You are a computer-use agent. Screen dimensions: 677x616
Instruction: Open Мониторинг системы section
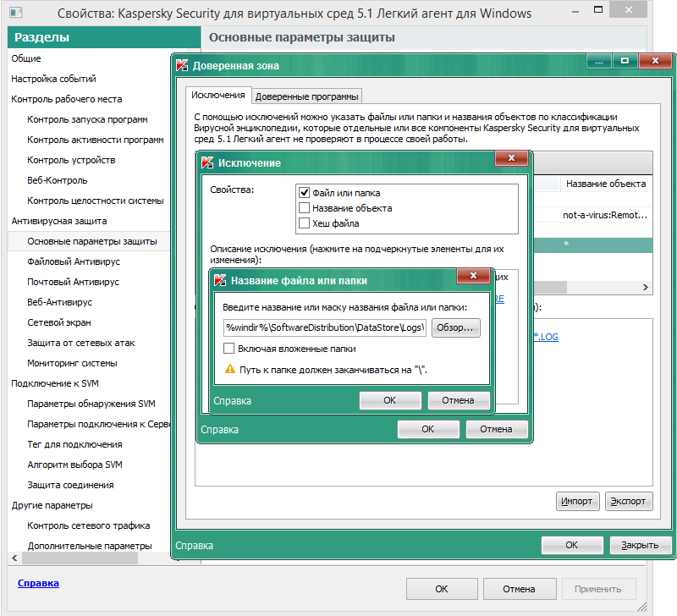[72, 363]
